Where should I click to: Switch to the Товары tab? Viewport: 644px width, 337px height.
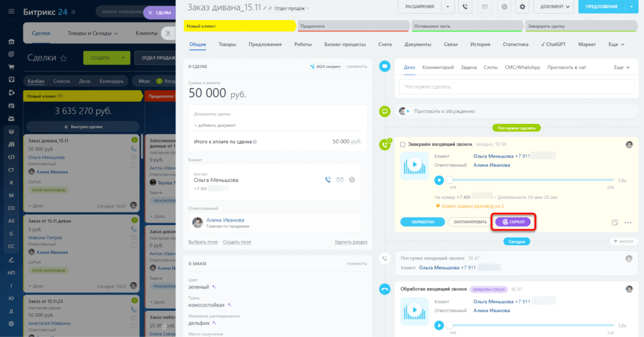pyautogui.click(x=227, y=45)
